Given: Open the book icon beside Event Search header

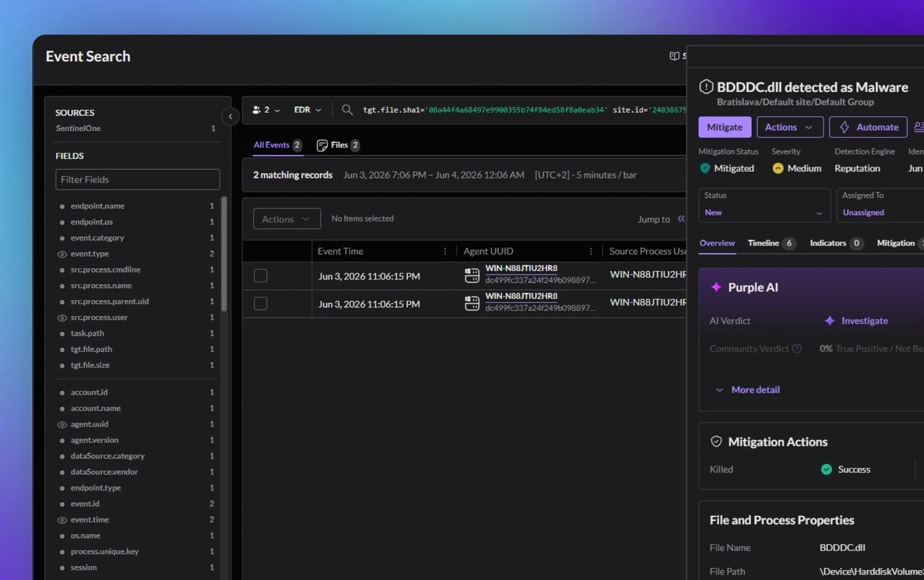Looking at the screenshot, I should tap(674, 56).
